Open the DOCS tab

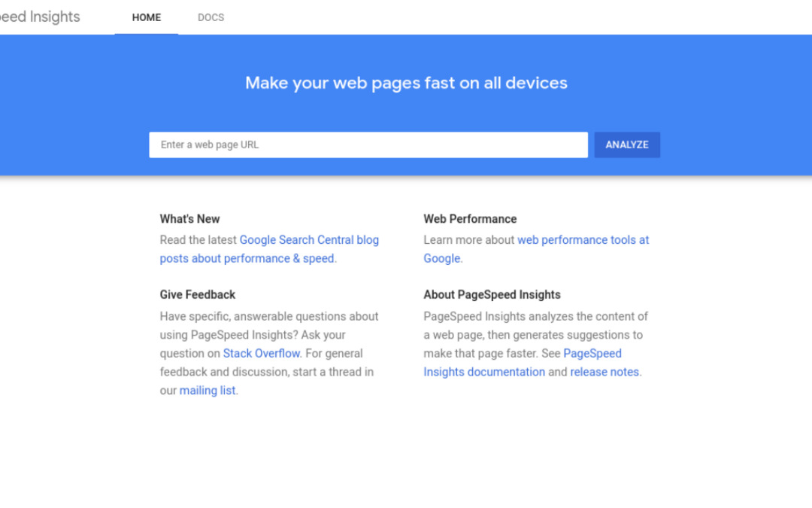[211, 17]
